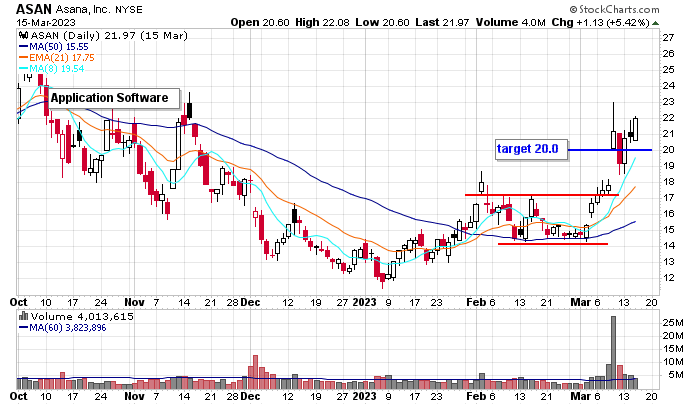The image size is (700, 405).
Task: Click the 2023 label under the price panel
Action: point(364,302)
